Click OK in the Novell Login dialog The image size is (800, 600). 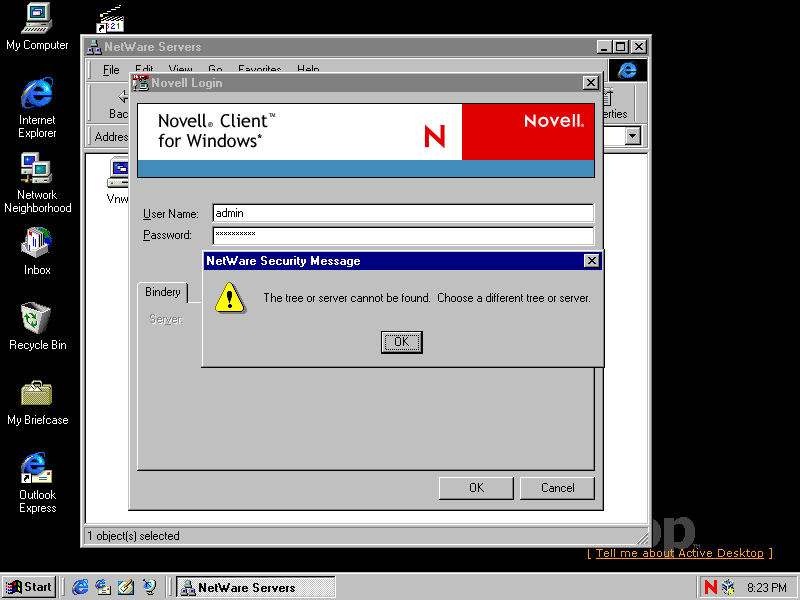pos(476,488)
